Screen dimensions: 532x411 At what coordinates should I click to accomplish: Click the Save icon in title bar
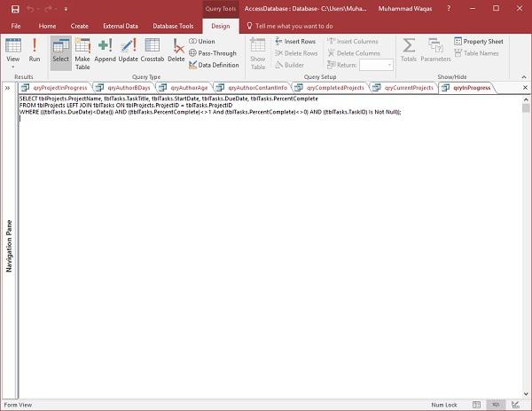tap(15, 9)
